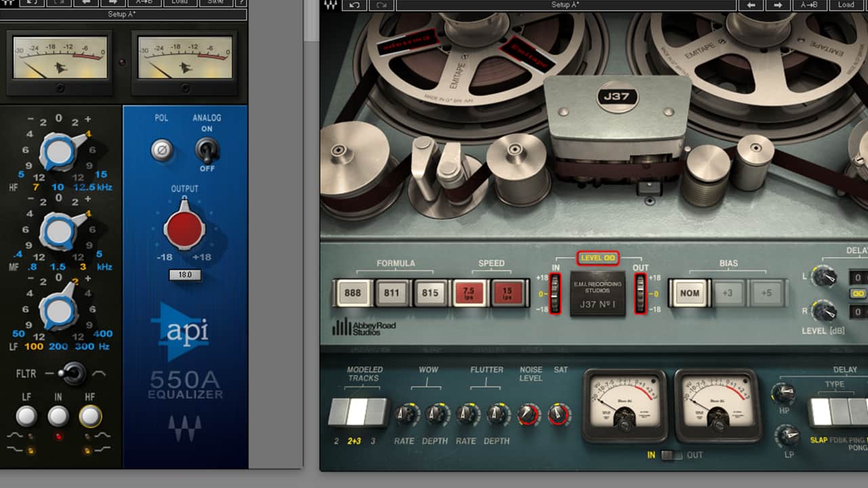Click the undo arrow in the J37 toolbar
868x488 pixels.
355,5
